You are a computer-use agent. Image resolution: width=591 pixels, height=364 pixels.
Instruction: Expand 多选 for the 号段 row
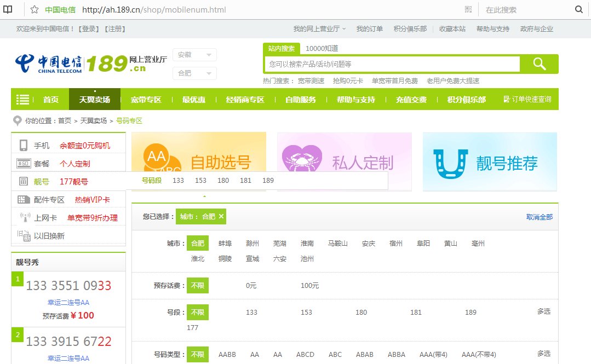tap(544, 311)
